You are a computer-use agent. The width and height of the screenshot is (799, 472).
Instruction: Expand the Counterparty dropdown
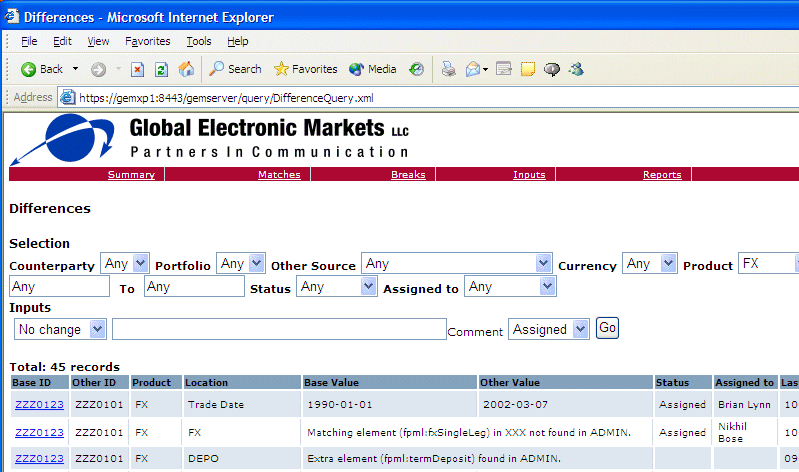140,264
